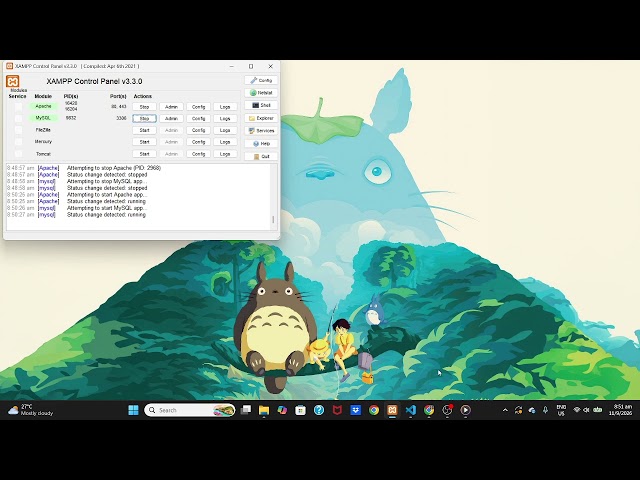Click the FileZilla module label

(43, 130)
